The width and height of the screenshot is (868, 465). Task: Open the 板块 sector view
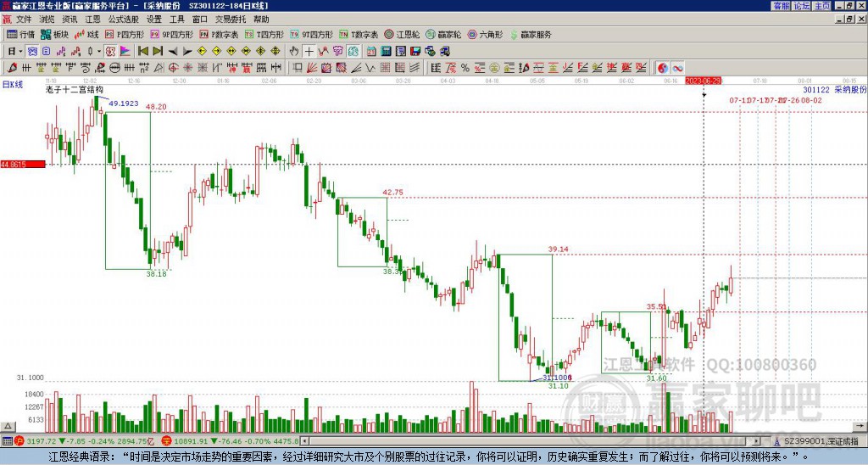tap(54, 34)
